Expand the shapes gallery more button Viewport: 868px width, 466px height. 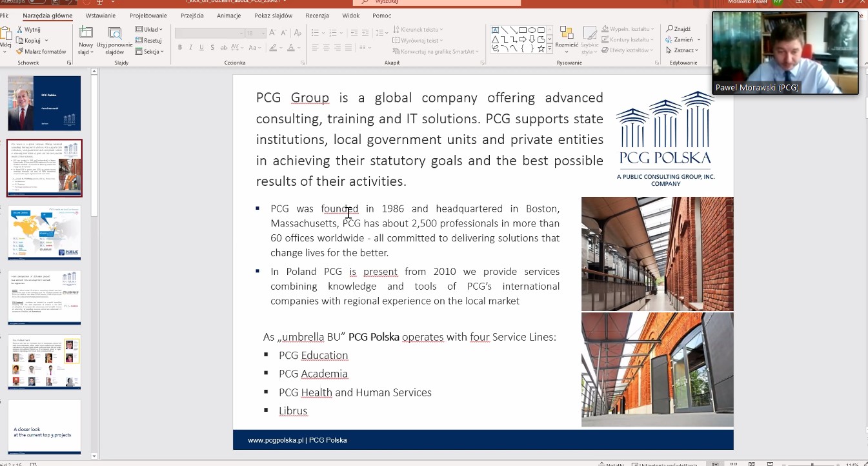(x=549, y=48)
